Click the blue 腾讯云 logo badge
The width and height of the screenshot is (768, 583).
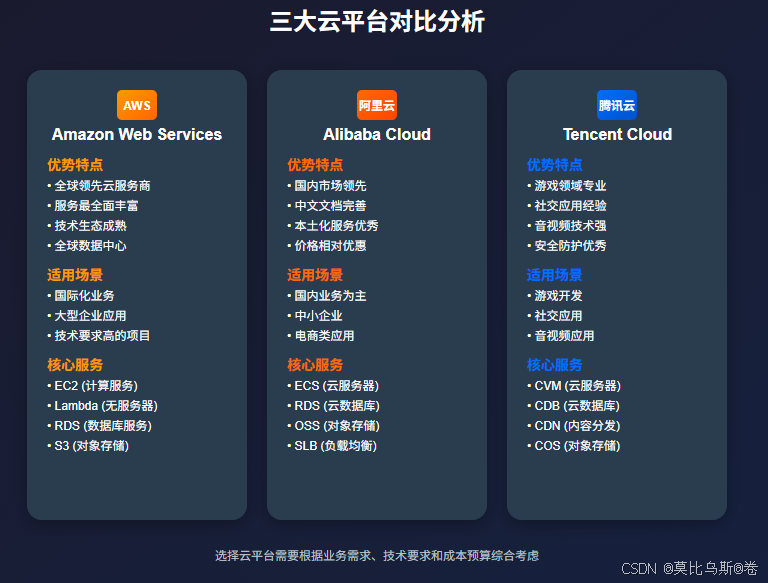617,105
